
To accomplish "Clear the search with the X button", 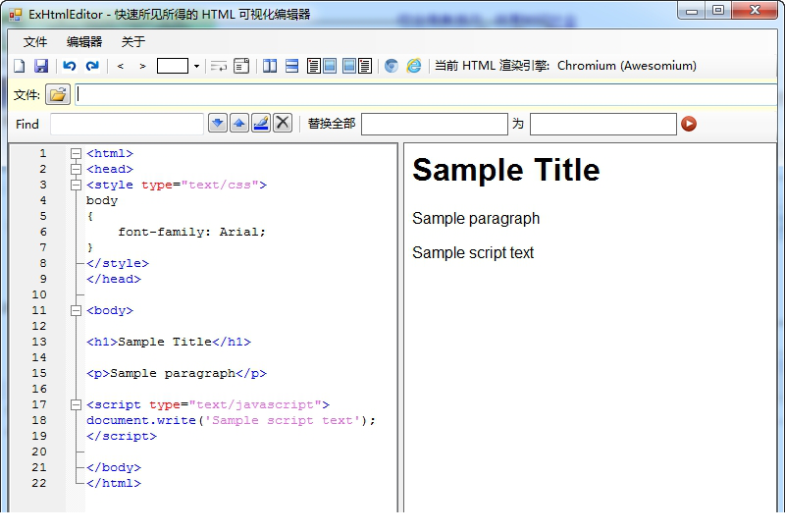I will [x=283, y=124].
